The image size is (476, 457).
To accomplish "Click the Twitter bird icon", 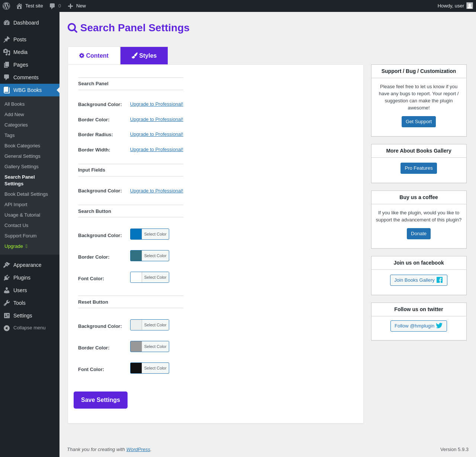I will click(439, 326).
